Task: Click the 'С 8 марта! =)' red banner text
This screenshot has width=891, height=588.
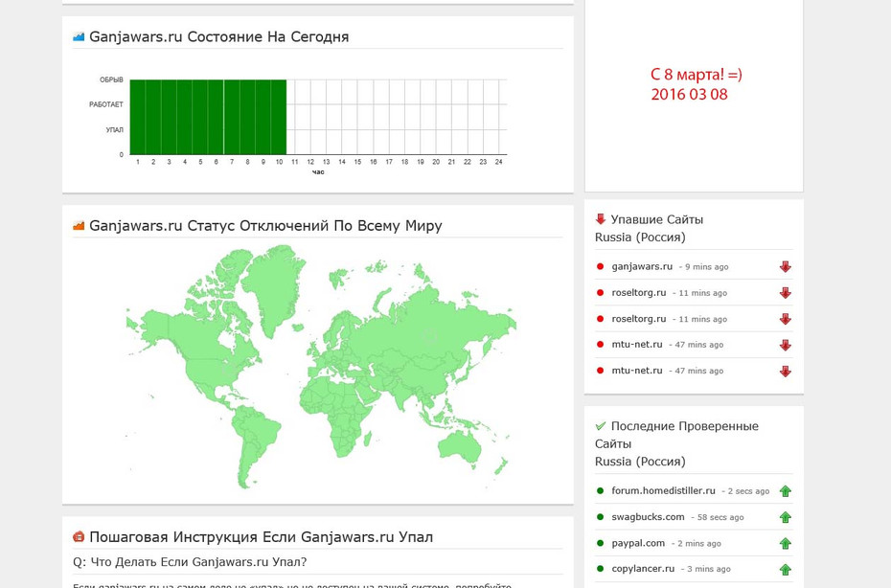Action: point(697,75)
